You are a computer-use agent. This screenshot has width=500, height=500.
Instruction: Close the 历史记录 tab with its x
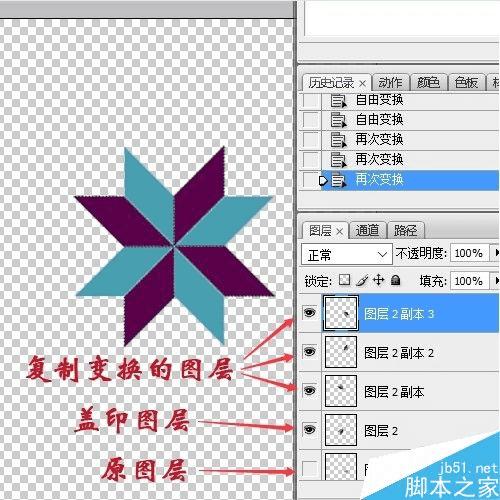pyautogui.click(x=362, y=83)
